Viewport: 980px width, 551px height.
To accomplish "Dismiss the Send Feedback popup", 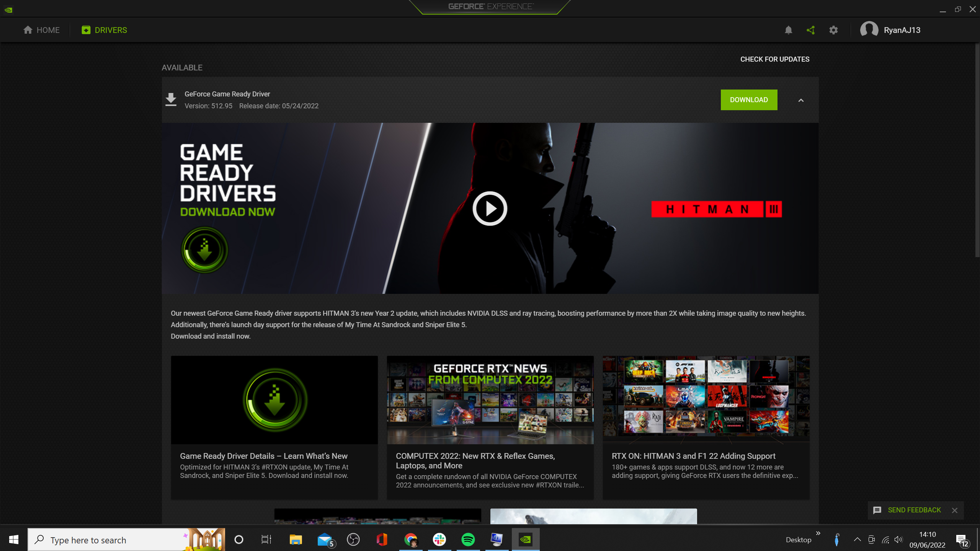I will click(955, 510).
